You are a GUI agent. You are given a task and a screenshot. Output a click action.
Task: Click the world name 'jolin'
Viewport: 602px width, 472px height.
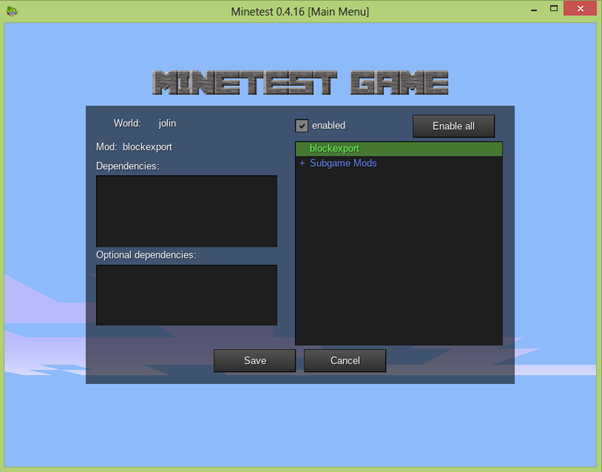(x=167, y=123)
